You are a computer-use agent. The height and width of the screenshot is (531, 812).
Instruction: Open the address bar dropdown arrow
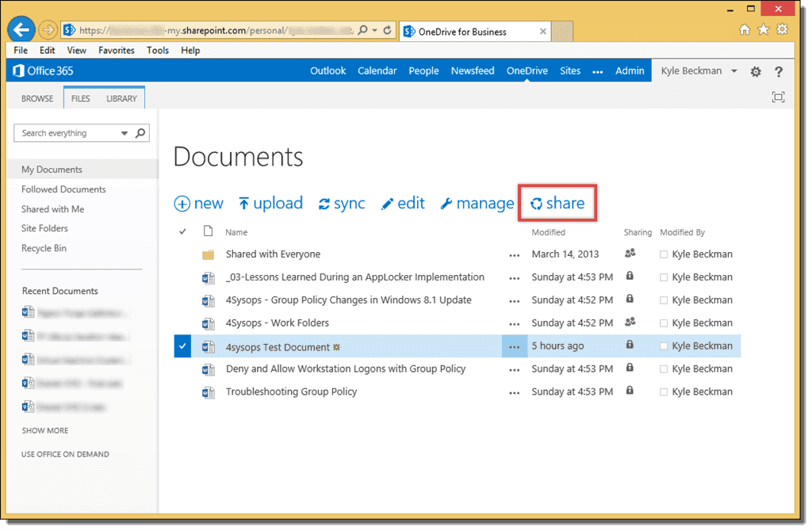(x=375, y=30)
